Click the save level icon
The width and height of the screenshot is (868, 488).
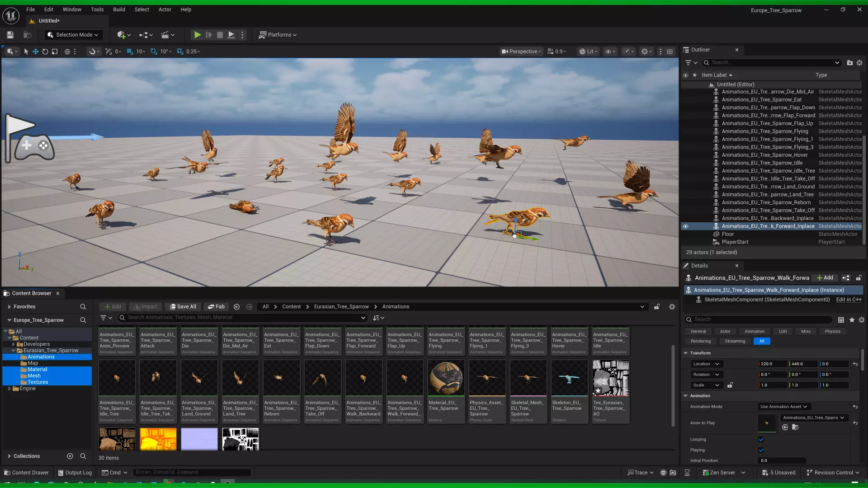pyautogui.click(x=10, y=35)
